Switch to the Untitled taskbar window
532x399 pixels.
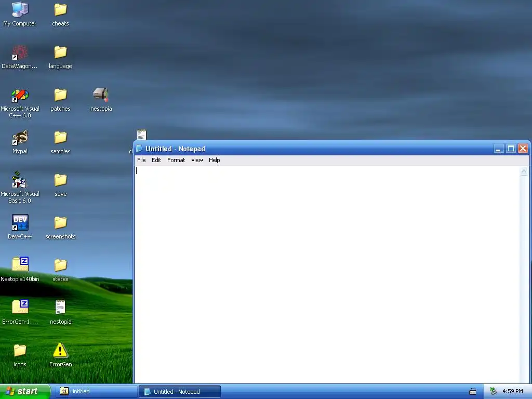click(x=97, y=391)
